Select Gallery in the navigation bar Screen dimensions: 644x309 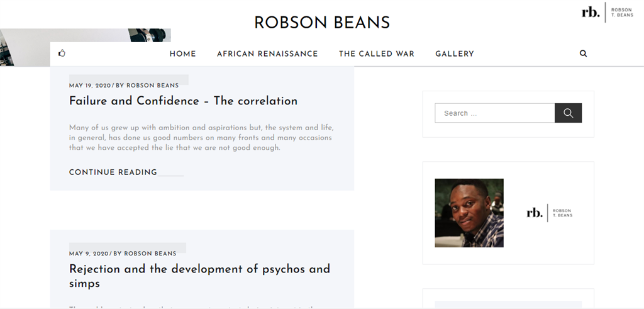point(455,54)
